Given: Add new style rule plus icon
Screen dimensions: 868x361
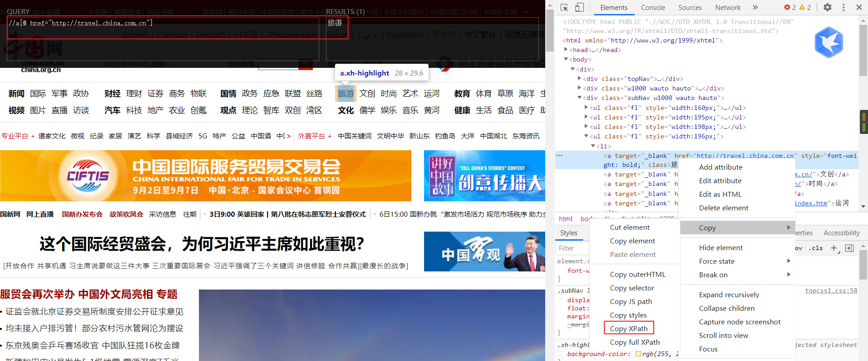Looking at the screenshot, I should pos(834,248).
